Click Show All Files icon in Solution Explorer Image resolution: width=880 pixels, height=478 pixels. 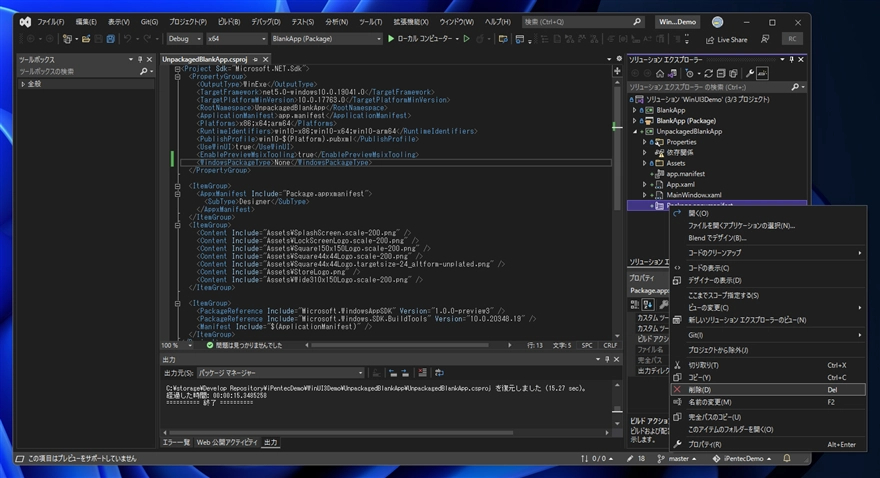pyautogui.click(x=733, y=73)
